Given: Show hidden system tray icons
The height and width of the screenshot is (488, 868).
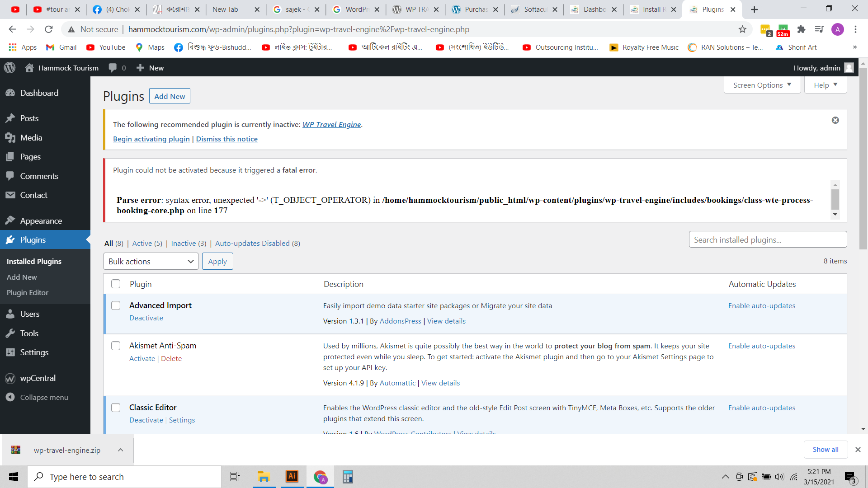Looking at the screenshot, I should tap(725, 477).
